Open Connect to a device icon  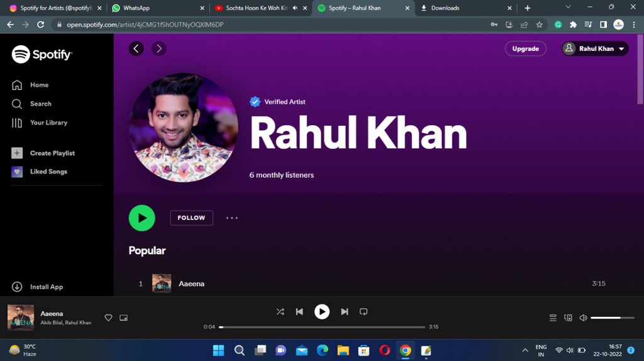(x=568, y=318)
